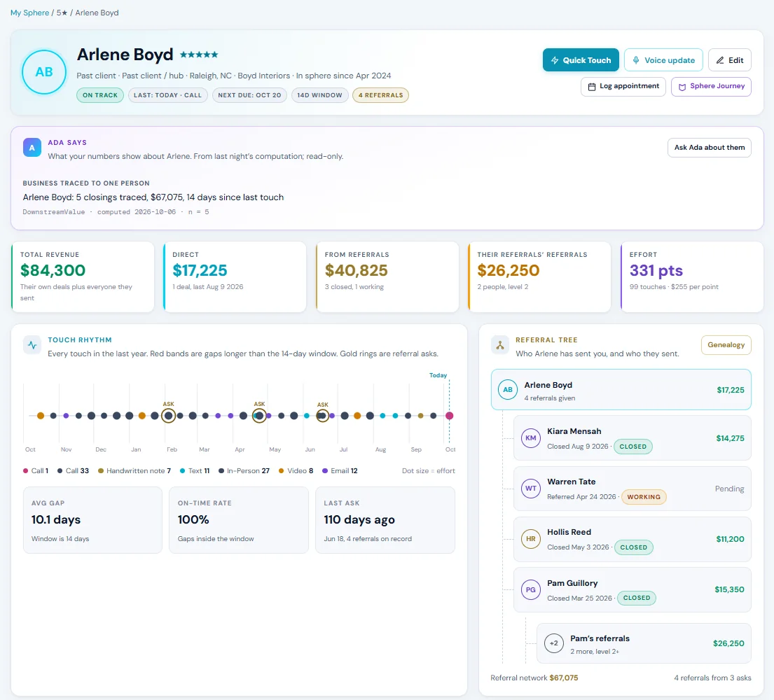This screenshot has height=700, width=774.
Task: Click the WT avatar for Warren Tate
Action: point(531,489)
